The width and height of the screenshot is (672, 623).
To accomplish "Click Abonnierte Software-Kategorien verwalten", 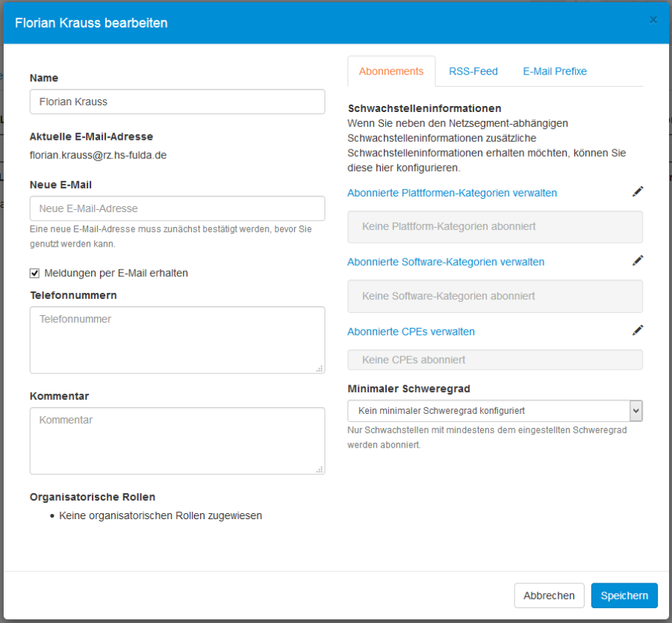I will tap(448, 261).
